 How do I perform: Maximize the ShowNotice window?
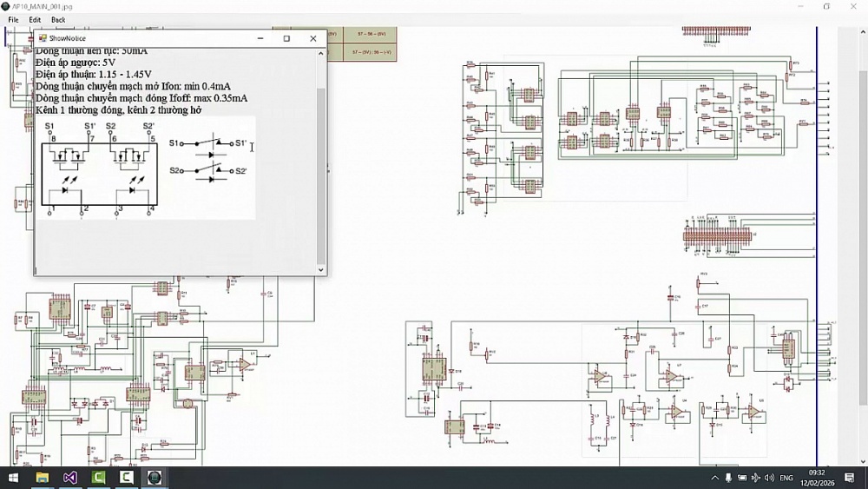(x=286, y=38)
